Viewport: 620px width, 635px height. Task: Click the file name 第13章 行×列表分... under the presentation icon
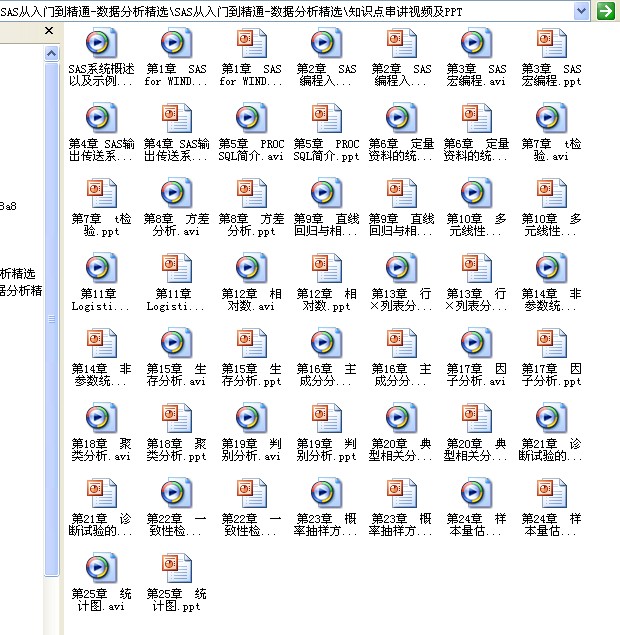coord(476,300)
